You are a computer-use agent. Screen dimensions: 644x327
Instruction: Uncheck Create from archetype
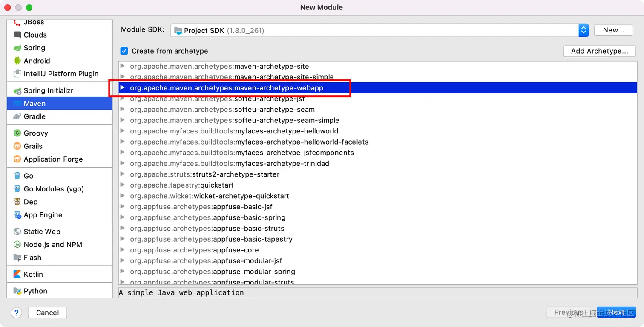coord(124,51)
